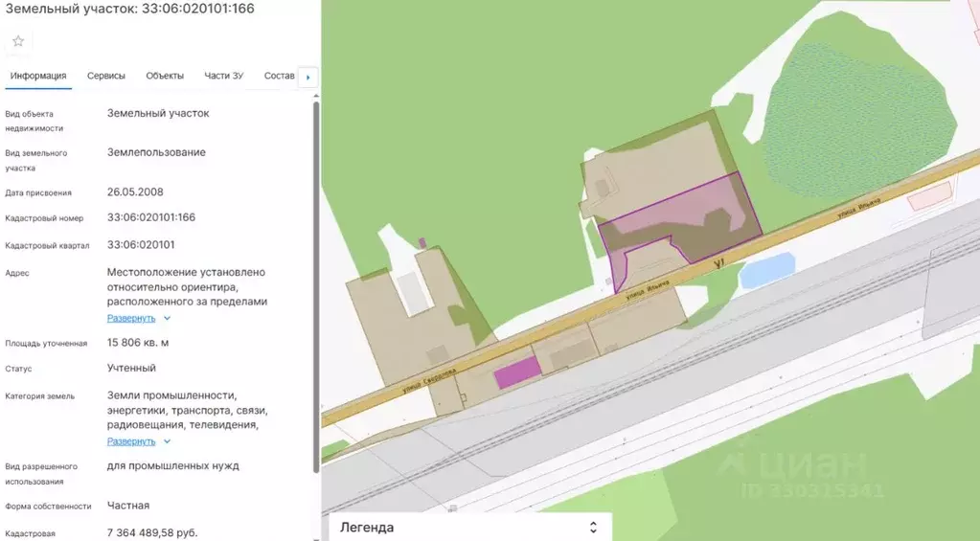Viewport: 980px width, 541px height.
Task: Go to the Состав tab
Action: [x=280, y=76]
